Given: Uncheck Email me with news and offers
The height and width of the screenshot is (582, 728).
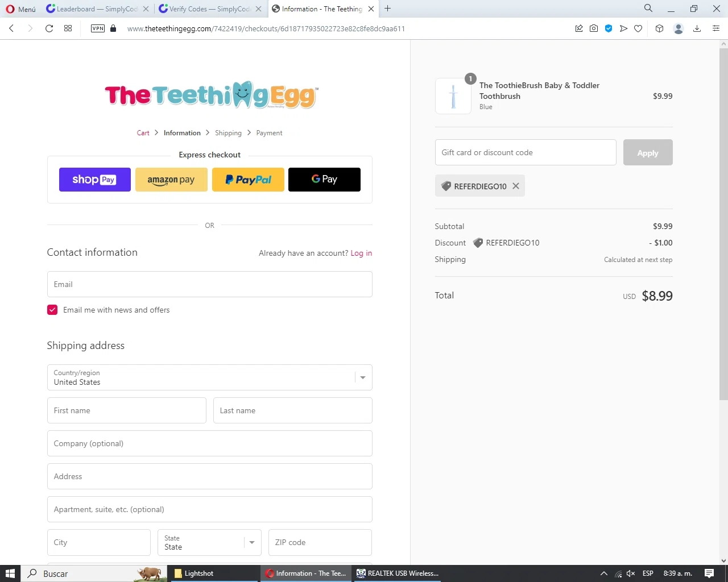Looking at the screenshot, I should 52,310.
